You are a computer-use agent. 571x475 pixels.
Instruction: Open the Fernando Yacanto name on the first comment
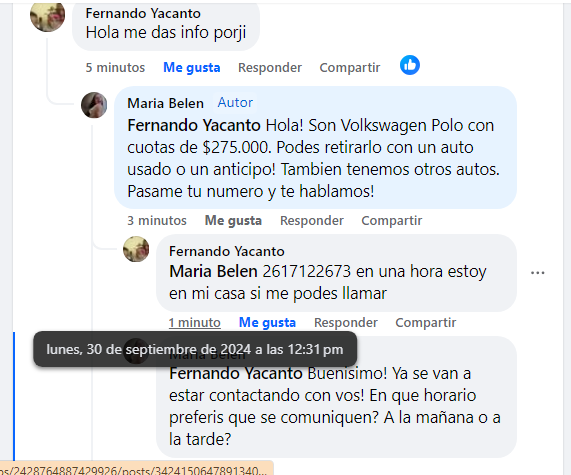(143, 13)
